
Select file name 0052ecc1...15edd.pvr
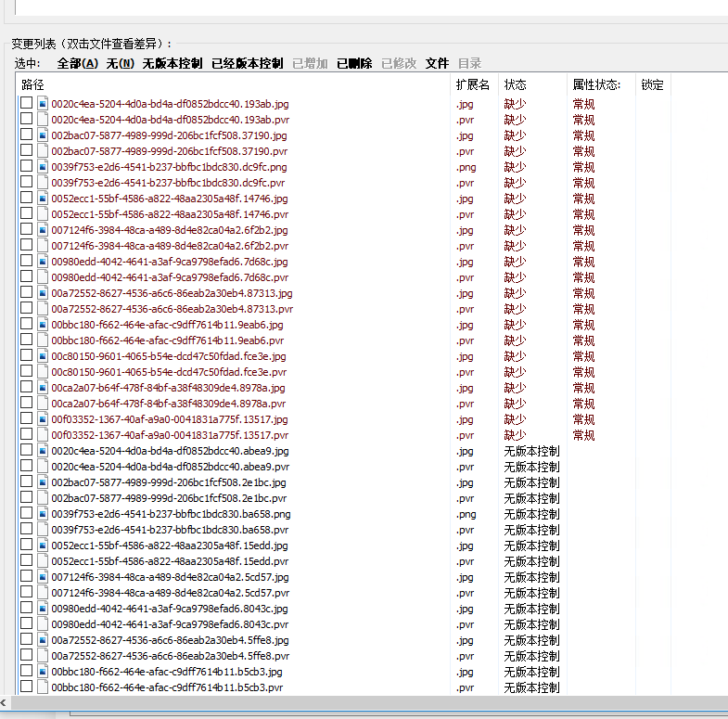tap(170, 561)
